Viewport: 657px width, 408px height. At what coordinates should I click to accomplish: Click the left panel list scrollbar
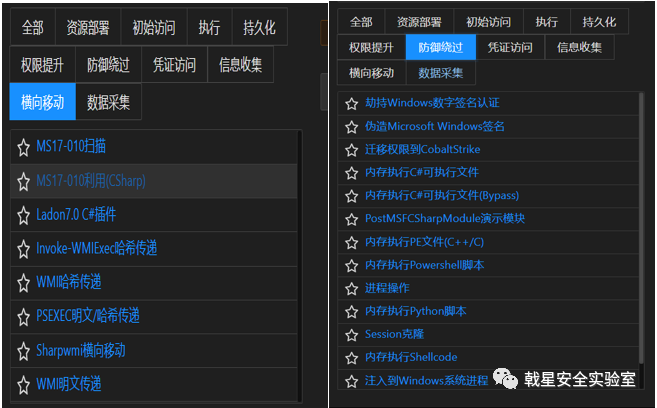300,266
